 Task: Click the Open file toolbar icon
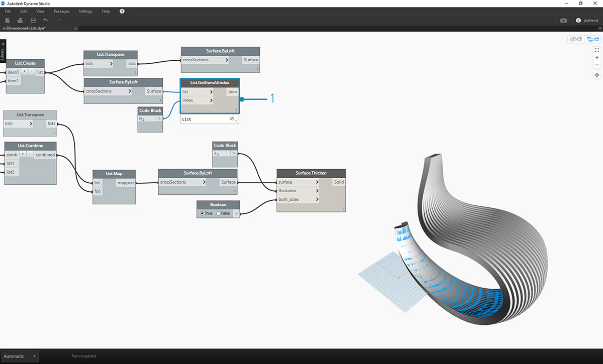(20, 20)
